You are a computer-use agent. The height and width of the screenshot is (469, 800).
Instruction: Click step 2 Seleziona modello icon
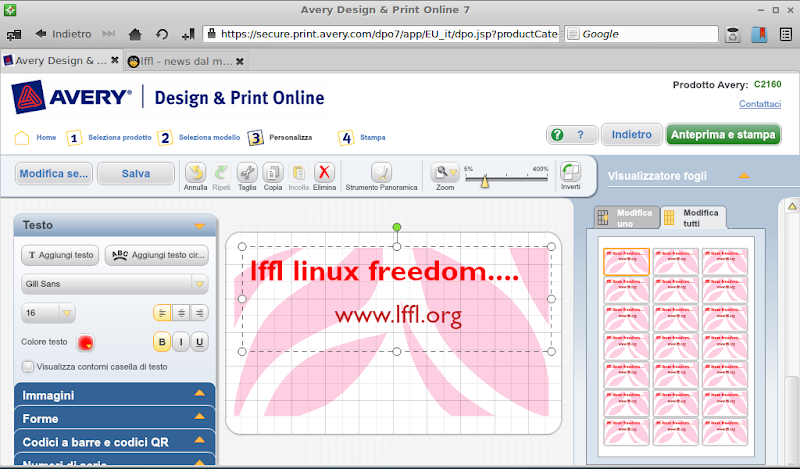point(165,138)
